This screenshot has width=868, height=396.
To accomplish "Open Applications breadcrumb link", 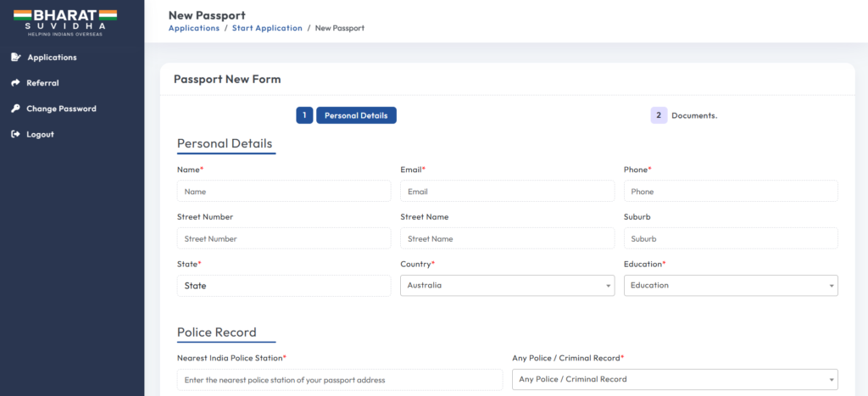I will [194, 28].
